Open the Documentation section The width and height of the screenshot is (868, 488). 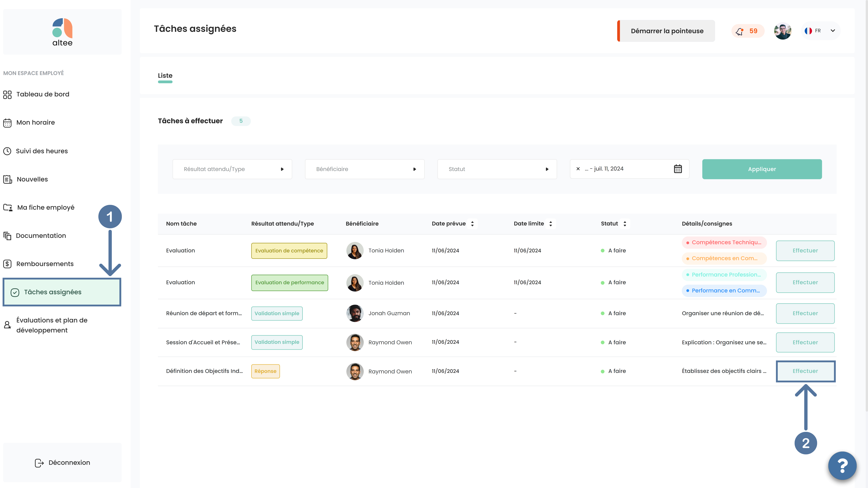tap(41, 236)
